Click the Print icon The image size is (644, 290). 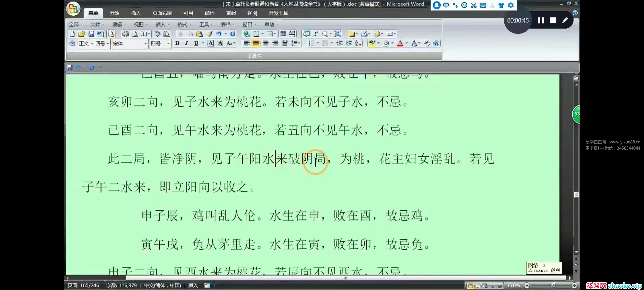(x=126, y=34)
